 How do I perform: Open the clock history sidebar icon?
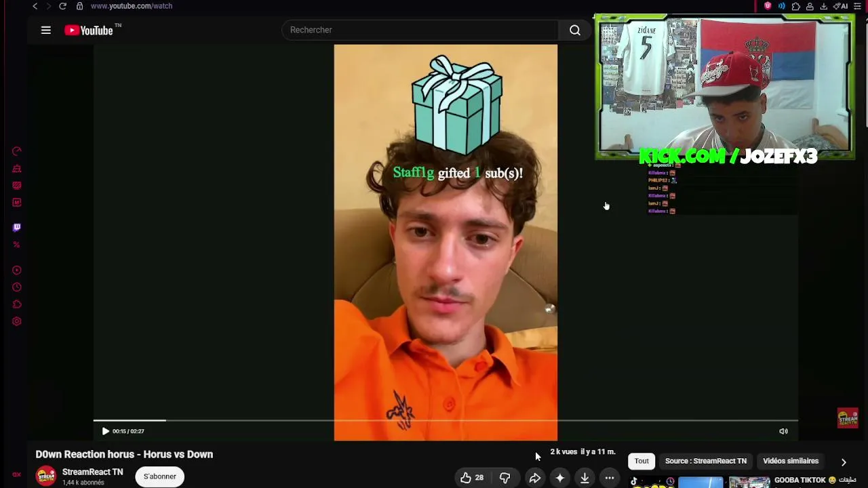click(x=17, y=287)
